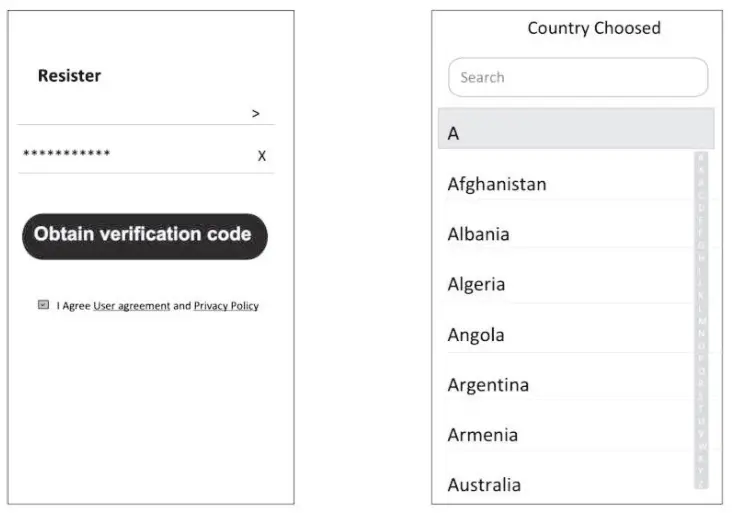Screen dimensions: 738x513
Task: Open the User agreement link
Action: tap(132, 306)
